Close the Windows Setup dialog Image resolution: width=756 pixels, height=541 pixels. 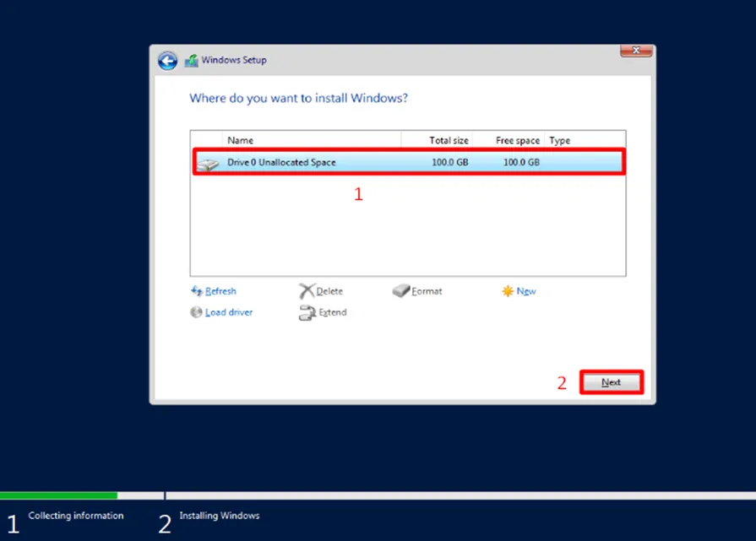pos(635,52)
